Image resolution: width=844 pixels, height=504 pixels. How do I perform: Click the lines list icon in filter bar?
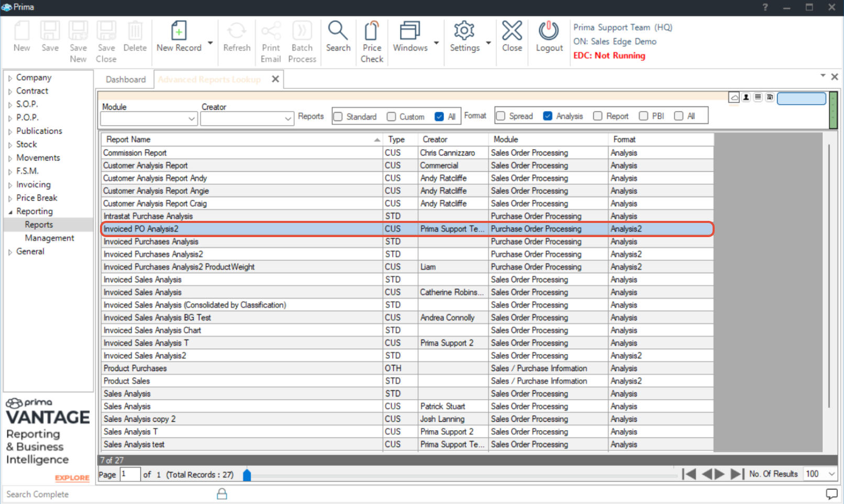click(758, 97)
